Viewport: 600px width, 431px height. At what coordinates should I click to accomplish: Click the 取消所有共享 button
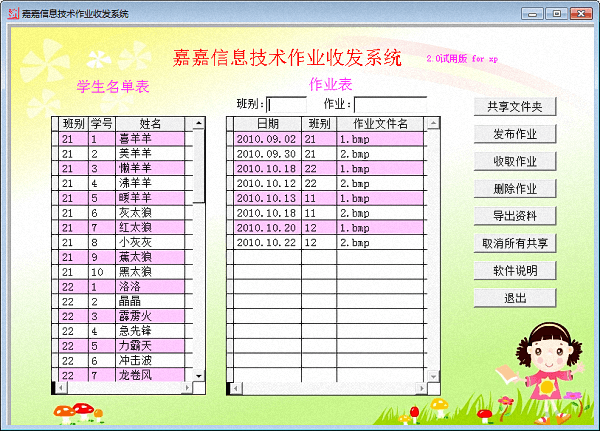(x=514, y=243)
